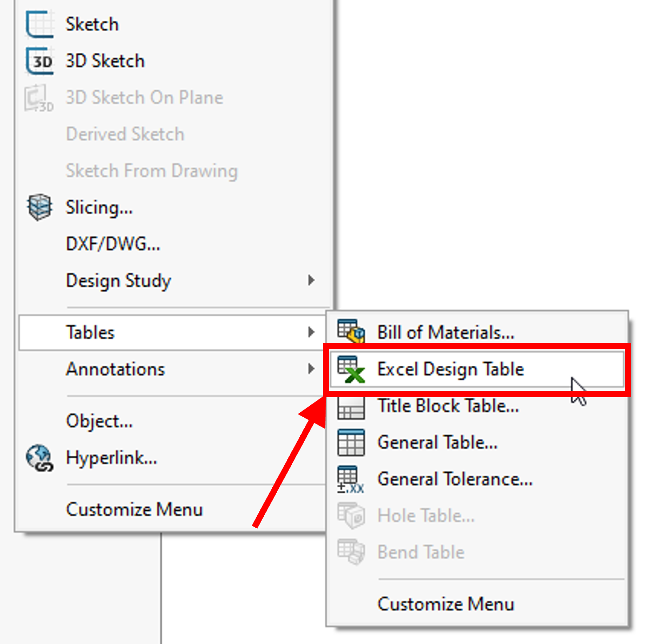Choose Object... from the menu
This screenshot has height=644, width=652.
99,421
